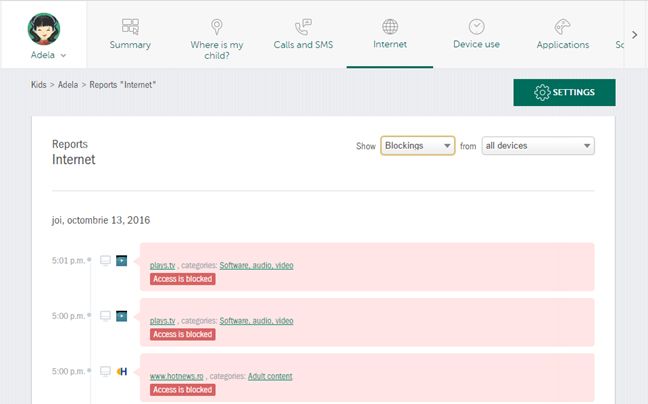Image resolution: width=648 pixels, height=404 pixels.
Task: Show more tabs with right arrow
Action: point(634,35)
